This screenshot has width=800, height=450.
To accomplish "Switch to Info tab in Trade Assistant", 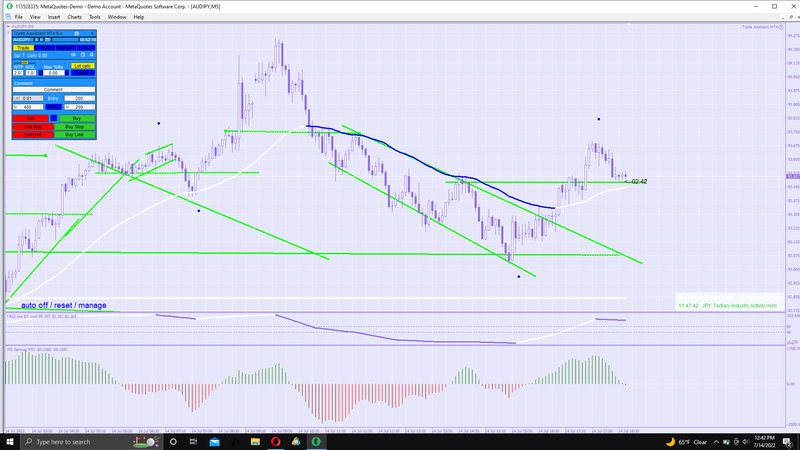I will pyautogui.click(x=86, y=48).
